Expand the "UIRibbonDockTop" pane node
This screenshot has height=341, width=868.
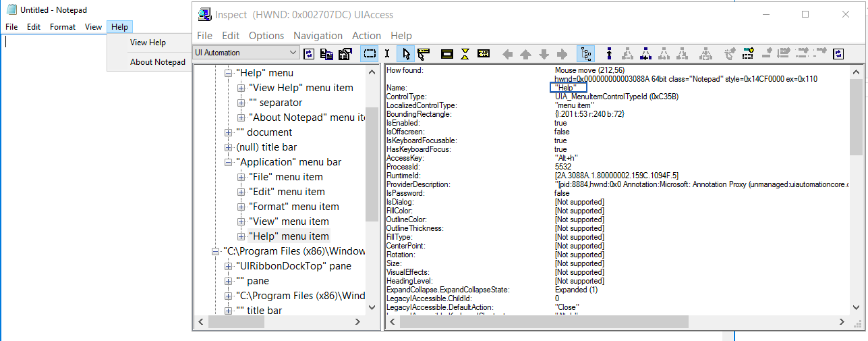pyautogui.click(x=228, y=266)
